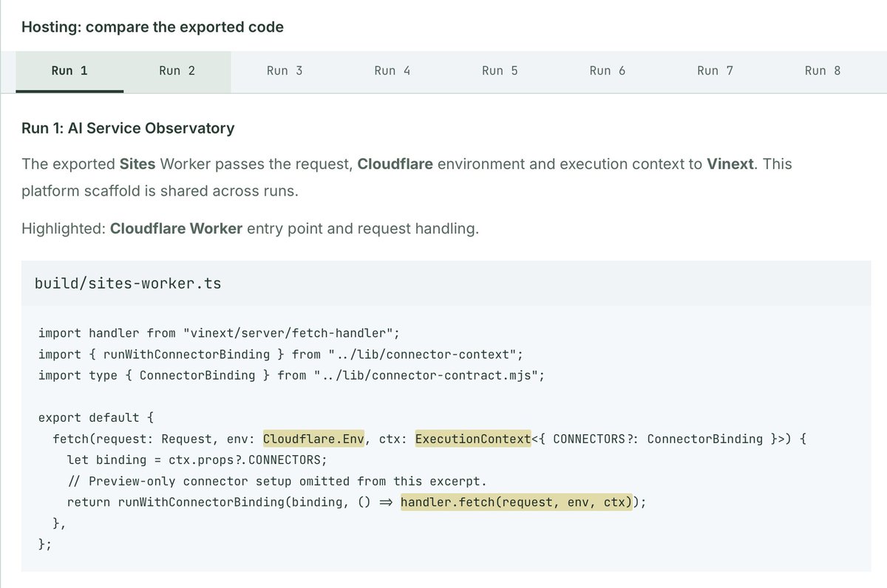
Task: Go to the Run 8 tab
Action: [x=823, y=71]
